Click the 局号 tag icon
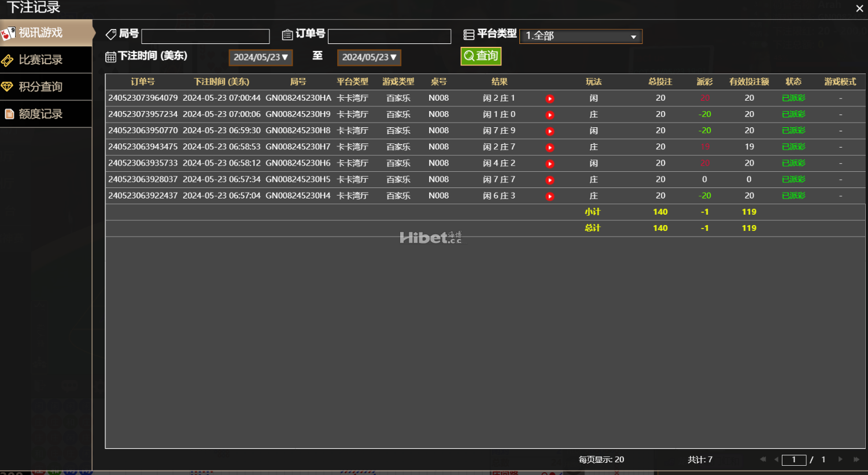This screenshot has height=475, width=868. pos(111,35)
